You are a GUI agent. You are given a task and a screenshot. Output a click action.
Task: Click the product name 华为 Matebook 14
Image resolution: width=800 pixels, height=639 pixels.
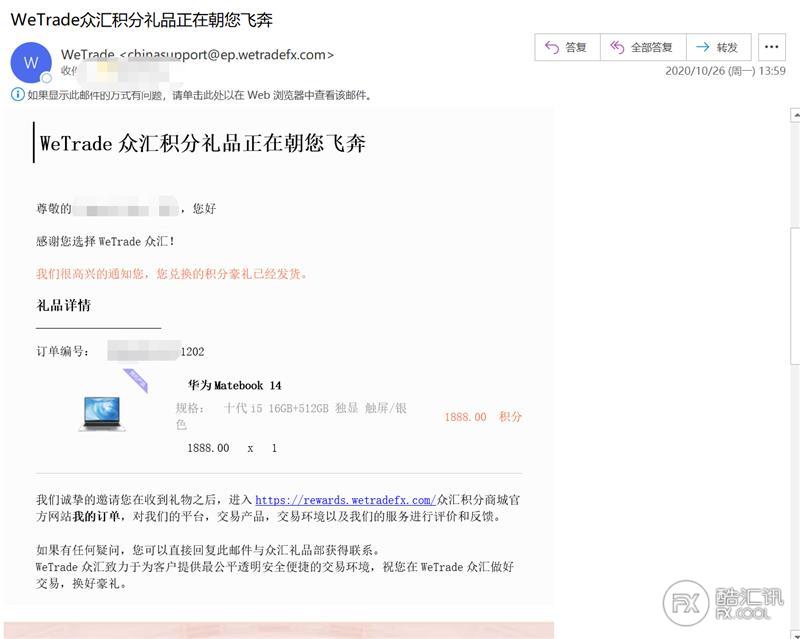[x=234, y=385]
